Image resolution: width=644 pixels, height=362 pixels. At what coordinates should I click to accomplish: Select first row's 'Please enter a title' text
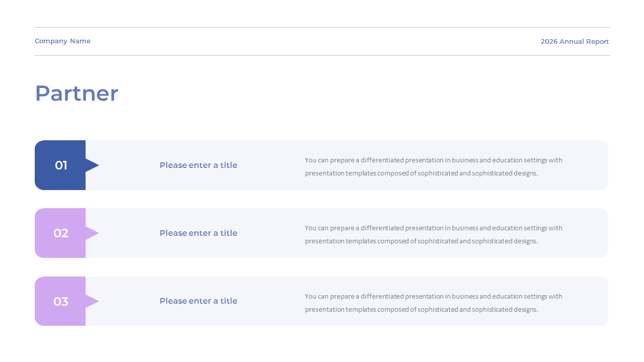[198, 165]
